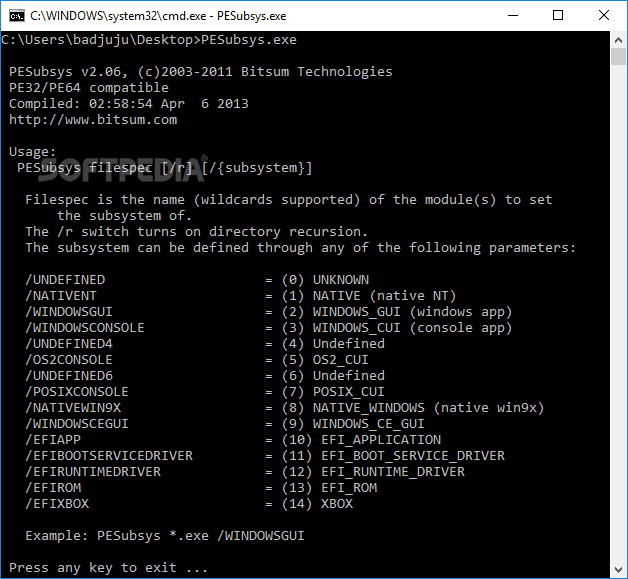Click the 'PESubsys v2.06' version line

point(201,72)
